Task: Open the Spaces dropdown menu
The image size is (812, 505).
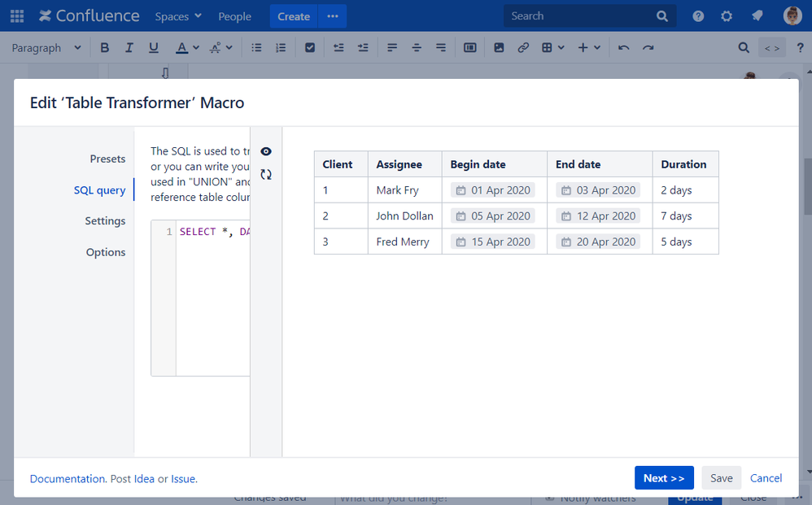Action: pos(178,16)
